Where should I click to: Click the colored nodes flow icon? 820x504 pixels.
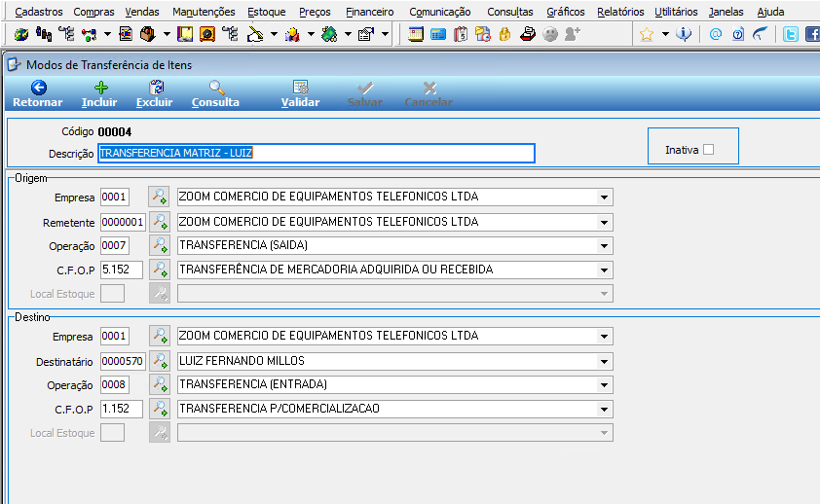(89, 34)
